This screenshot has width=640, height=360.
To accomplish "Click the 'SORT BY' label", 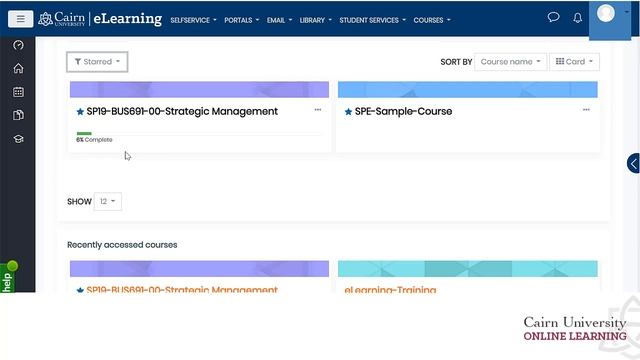I will (456, 62).
